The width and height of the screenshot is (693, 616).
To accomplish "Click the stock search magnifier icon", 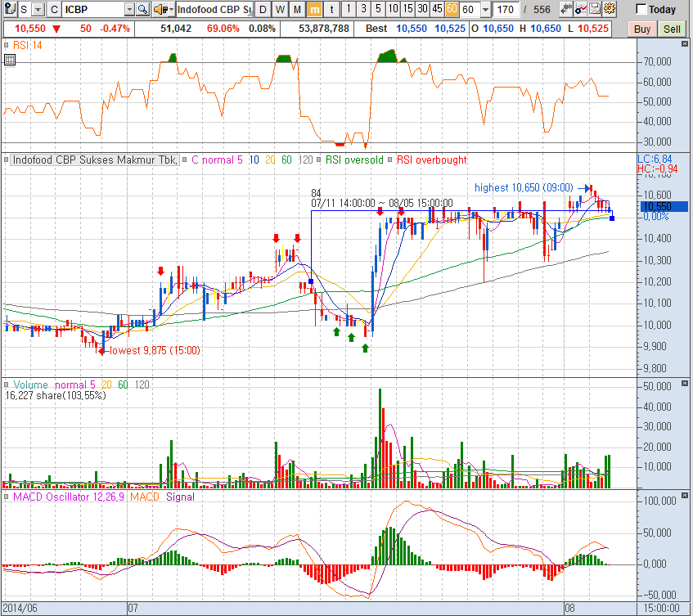I will click(x=142, y=10).
